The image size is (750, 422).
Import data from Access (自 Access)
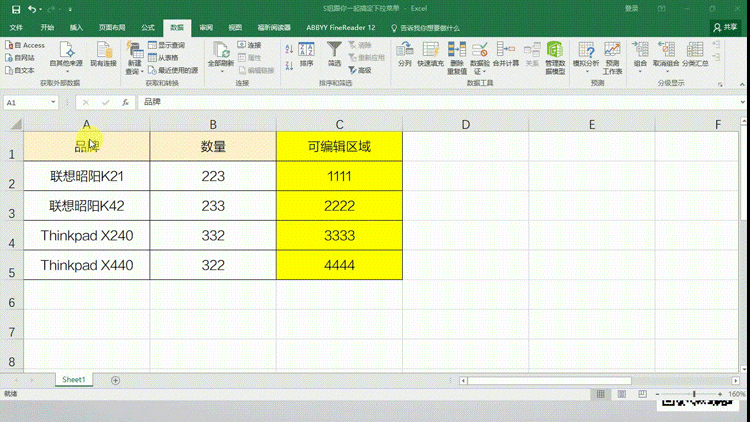pyautogui.click(x=25, y=45)
